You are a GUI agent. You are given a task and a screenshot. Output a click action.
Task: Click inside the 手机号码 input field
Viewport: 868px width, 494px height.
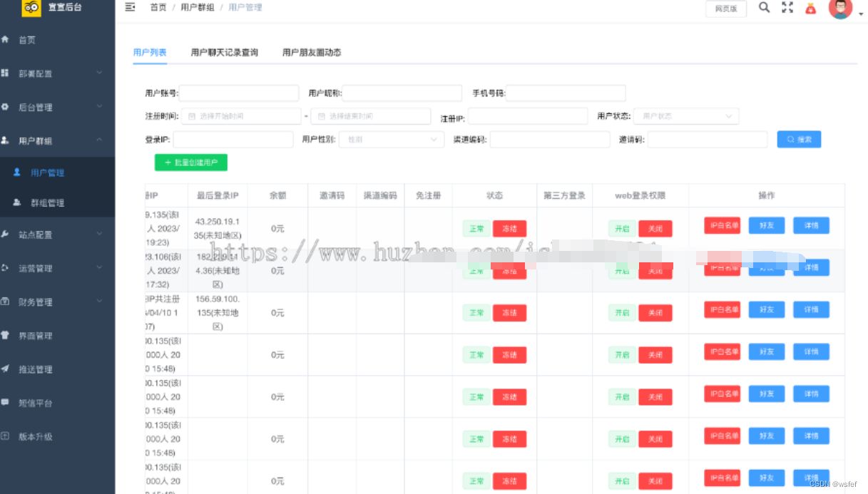[x=567, y=93]
